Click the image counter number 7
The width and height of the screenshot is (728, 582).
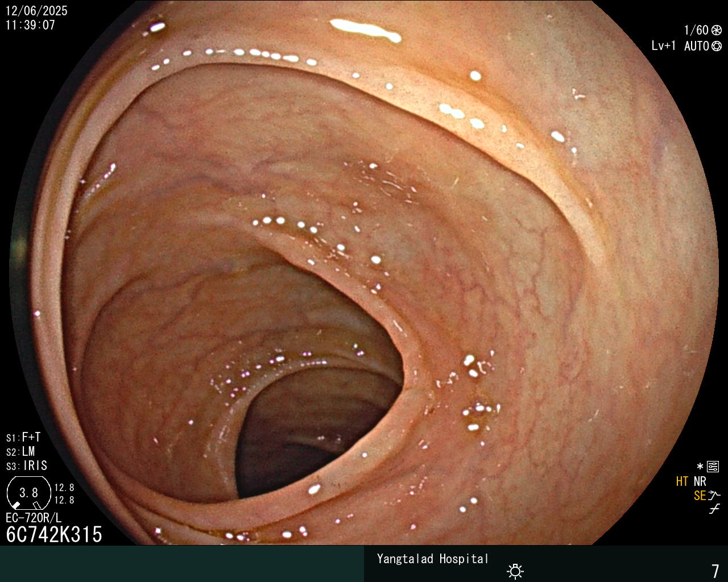pos(715,571)
